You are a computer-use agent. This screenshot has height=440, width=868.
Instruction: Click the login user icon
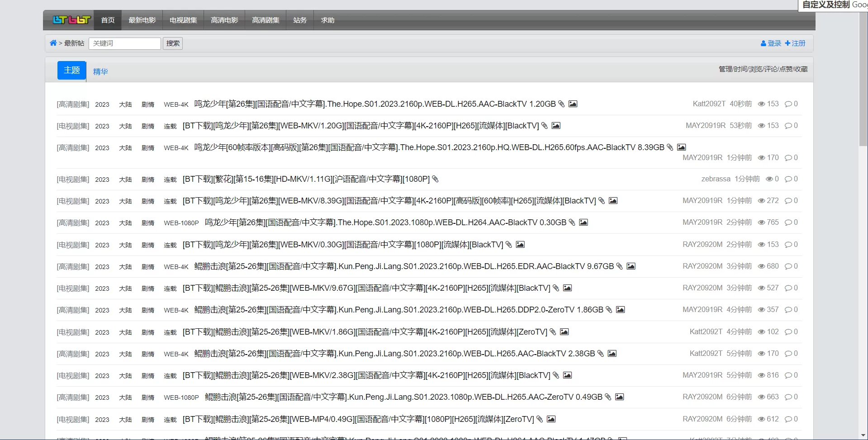click(x=763, y=43)
